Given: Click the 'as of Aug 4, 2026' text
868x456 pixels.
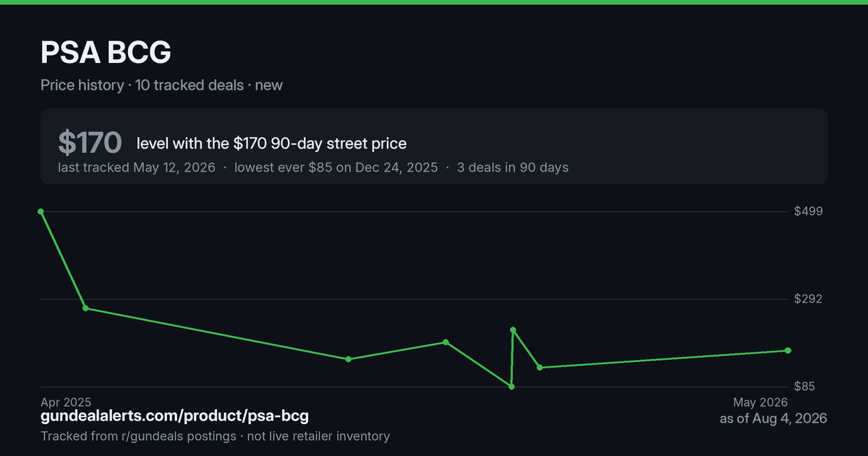Looking at the screenshot, I should pos(773,418).
